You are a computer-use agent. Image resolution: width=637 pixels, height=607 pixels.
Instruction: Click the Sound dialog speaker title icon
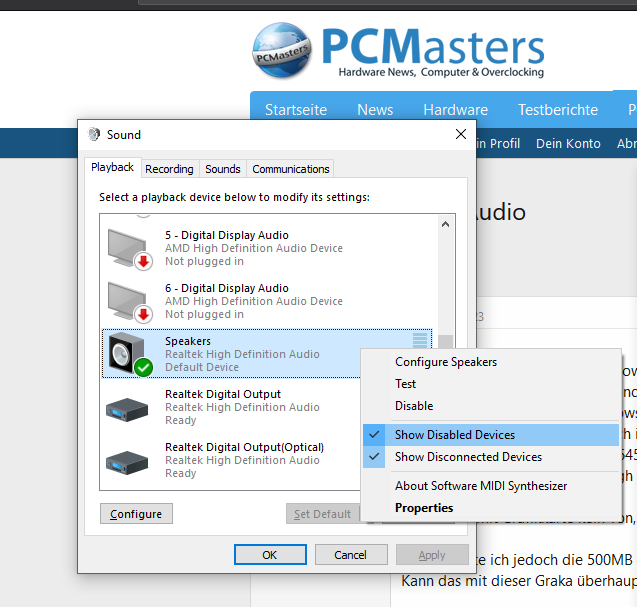[94, 134]
